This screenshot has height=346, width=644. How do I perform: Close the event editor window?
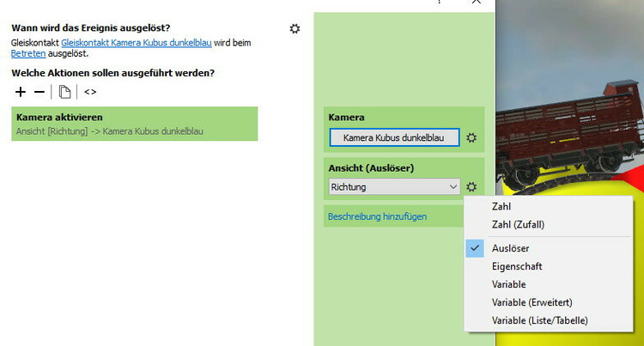coord(477,3)
